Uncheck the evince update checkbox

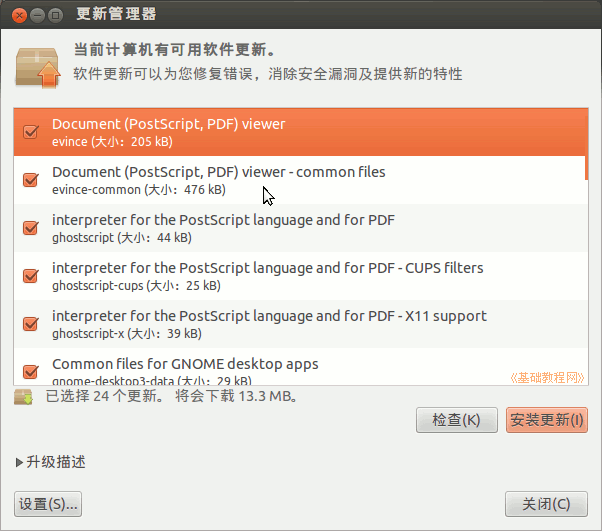click(x=30, y=132)
